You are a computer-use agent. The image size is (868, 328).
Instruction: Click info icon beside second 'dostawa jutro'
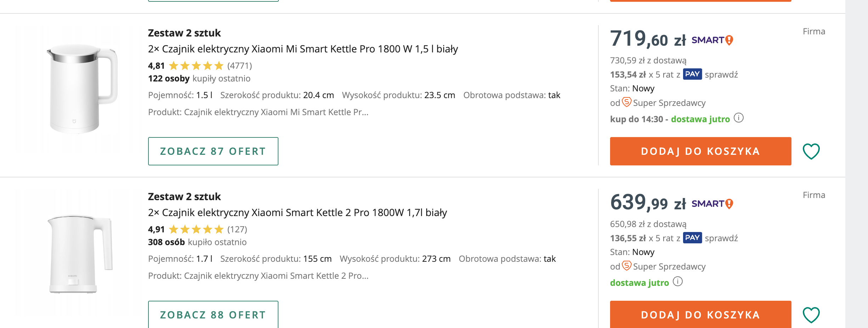click(678, 282)
